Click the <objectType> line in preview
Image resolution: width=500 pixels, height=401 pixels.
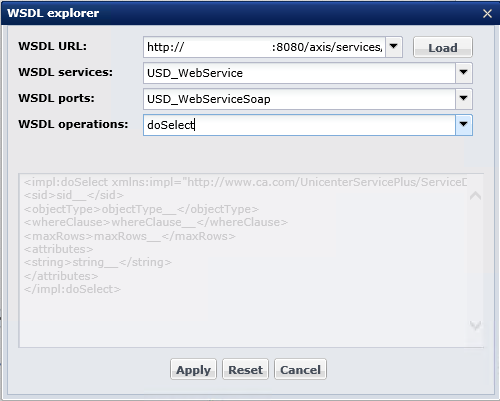coord(141,209)
